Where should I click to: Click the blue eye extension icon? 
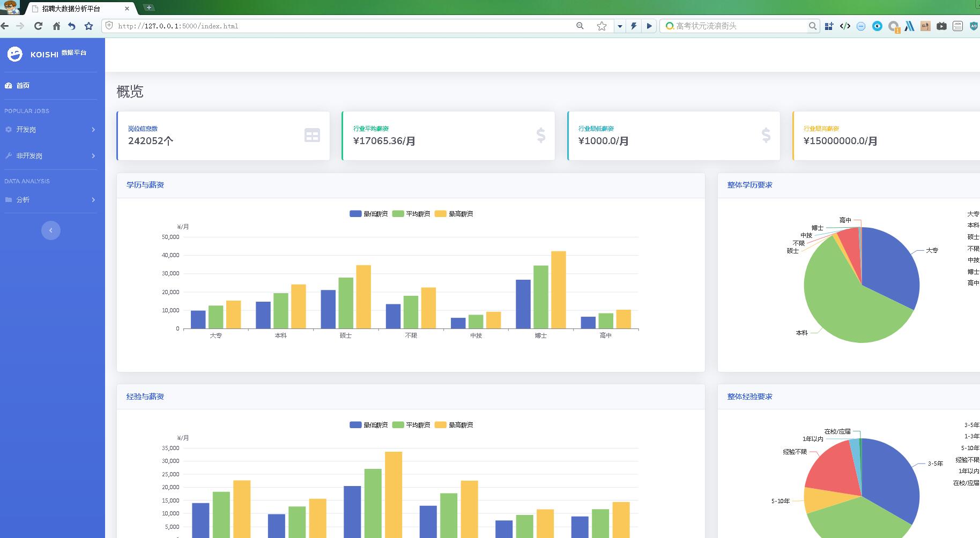877,26
